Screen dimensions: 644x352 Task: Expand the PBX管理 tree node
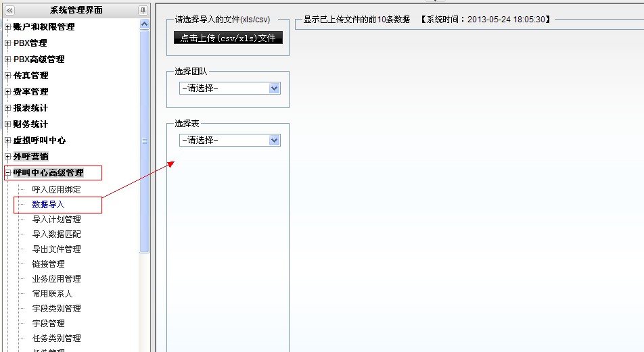tap(7, 43)
